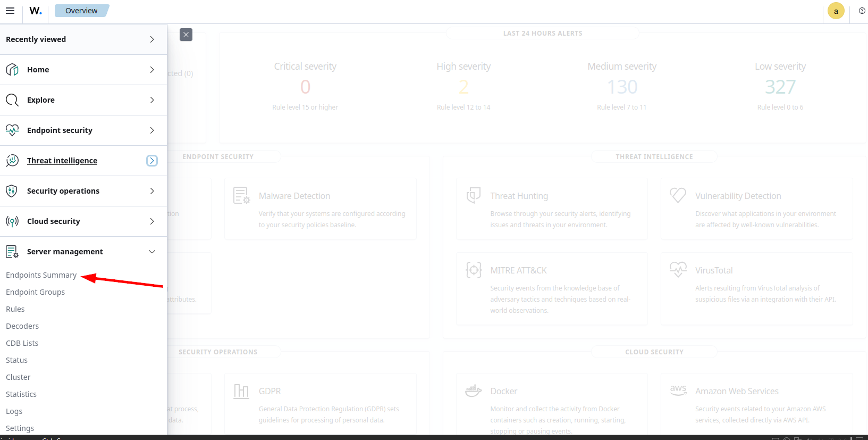Expand the Recently viewed section
Image resolution: width=868 pixels, height=440 pixels.
coord(152,39)
